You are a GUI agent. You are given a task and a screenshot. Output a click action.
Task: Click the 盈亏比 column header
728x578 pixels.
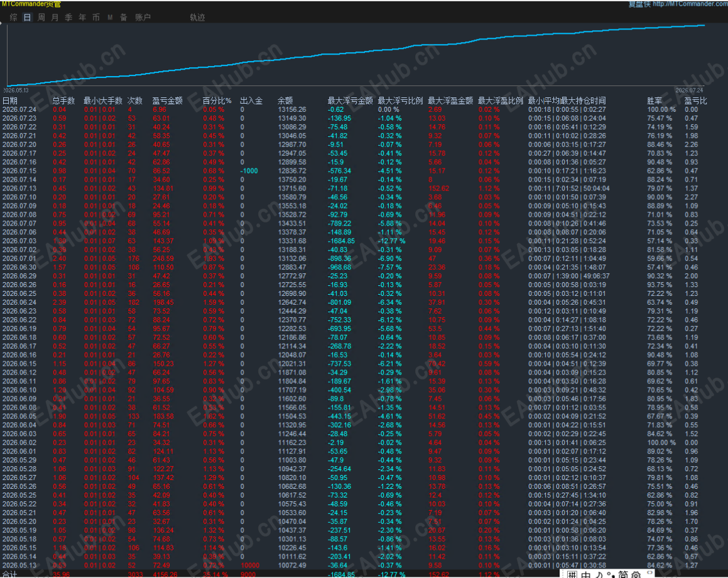[695, 101]
